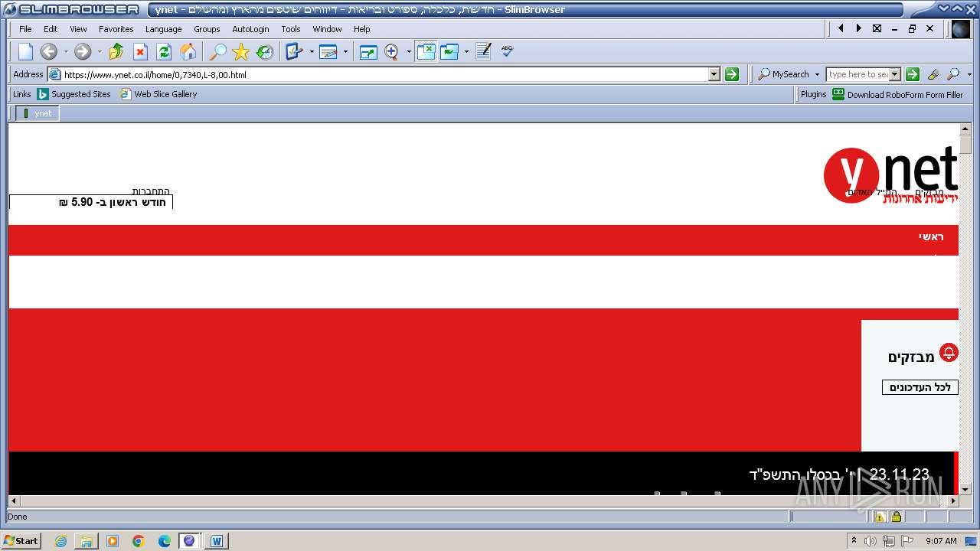Open the address bar history dropdown
The image size is (980, 551).
click(x=714, y=74)
